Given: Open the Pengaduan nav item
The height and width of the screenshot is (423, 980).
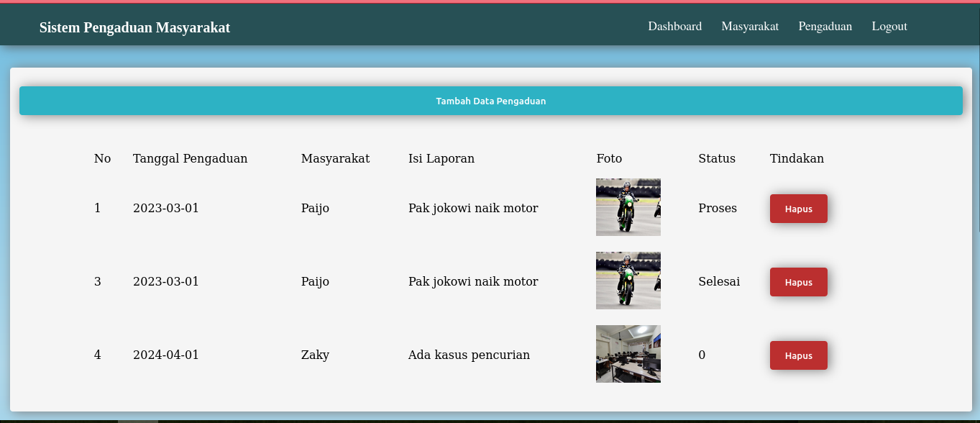Looking at the screenshot, I should (825, 27).
